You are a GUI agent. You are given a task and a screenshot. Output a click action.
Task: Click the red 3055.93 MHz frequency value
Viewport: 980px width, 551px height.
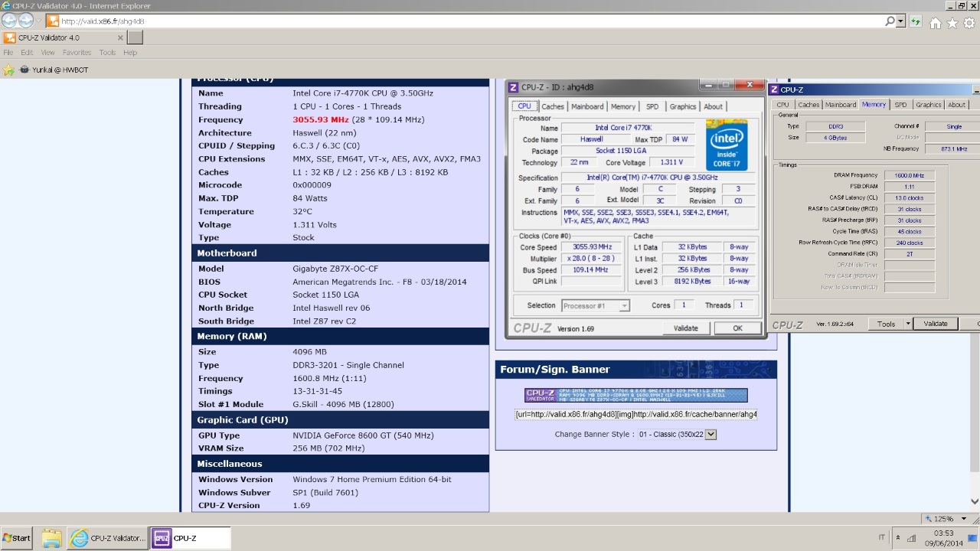[x=321, y=119]
